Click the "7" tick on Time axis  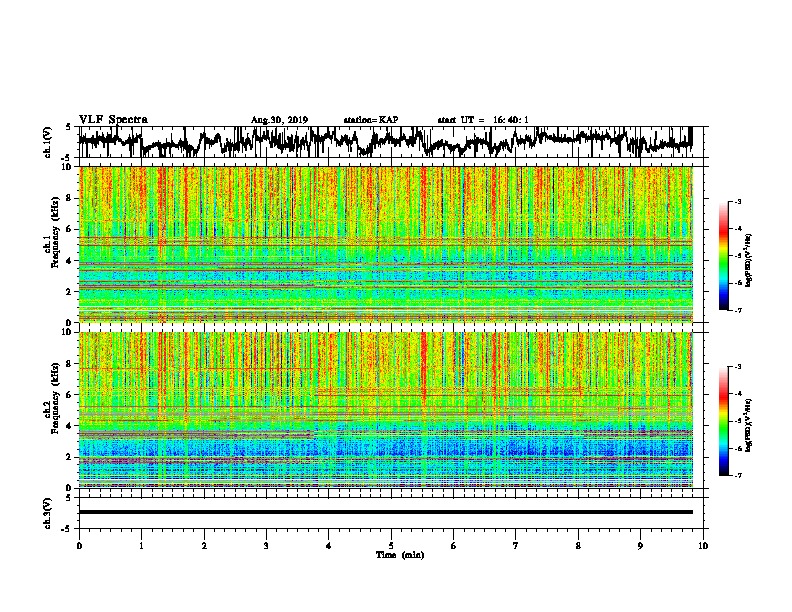pos(516,546)
